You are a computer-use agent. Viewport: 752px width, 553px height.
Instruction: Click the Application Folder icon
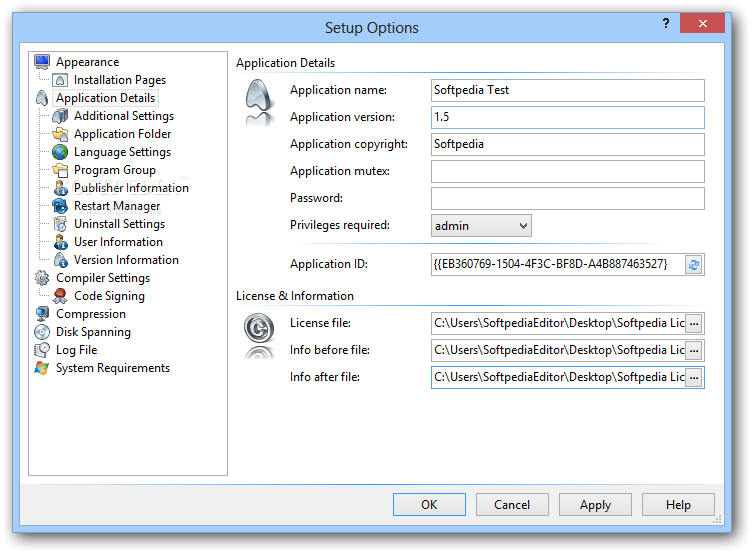coord(60,134)
